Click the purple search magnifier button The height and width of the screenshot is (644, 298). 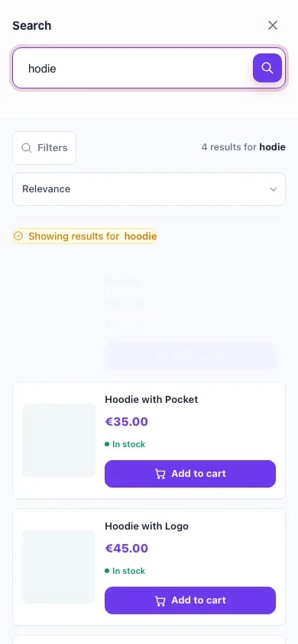(x=267, y=68)
